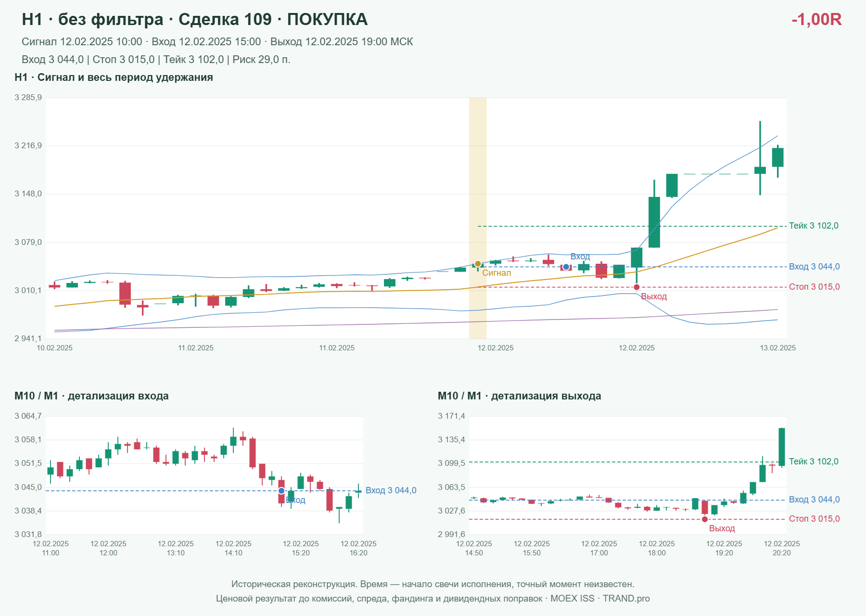Click the 2 941,1 axis value on H1 chart
Image resolution: width=866 pixels, height=616 pixels.
pos(28,339)
